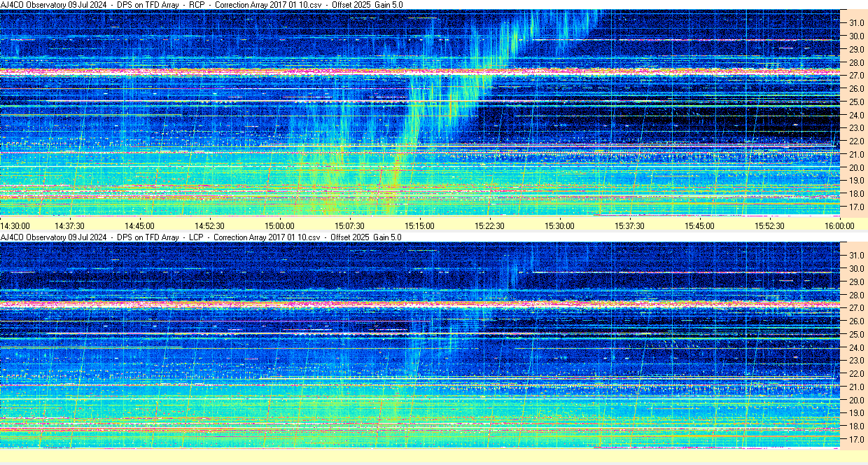Click the 28.0 frequency label in RCP panel
Viewport: 868px width, 465px height.
click(857, 62)
